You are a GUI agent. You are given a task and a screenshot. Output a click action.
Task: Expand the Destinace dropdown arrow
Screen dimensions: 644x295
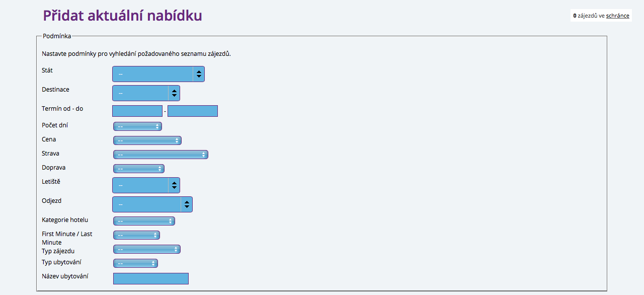point(174,93)
